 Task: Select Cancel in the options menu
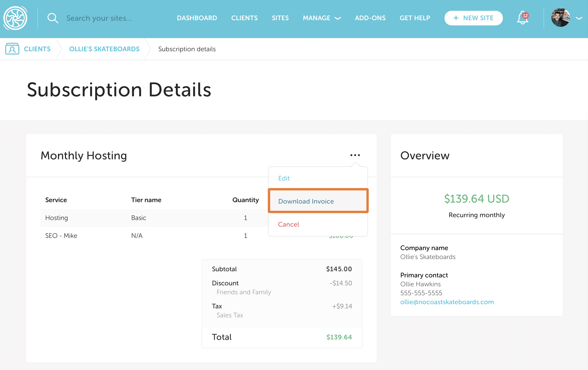[288, 224]
